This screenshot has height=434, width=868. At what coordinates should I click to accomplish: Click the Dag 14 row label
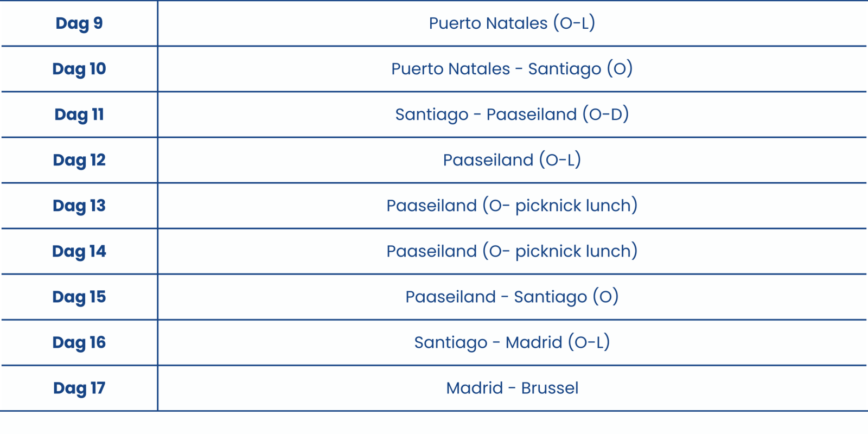[x=79, y=251]
